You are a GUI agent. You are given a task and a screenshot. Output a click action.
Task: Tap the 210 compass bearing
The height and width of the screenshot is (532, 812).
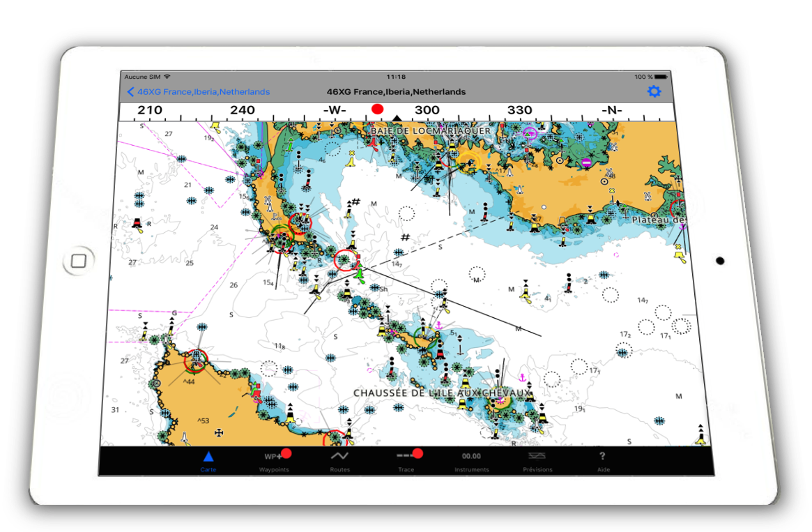click(x=150, y=110)
